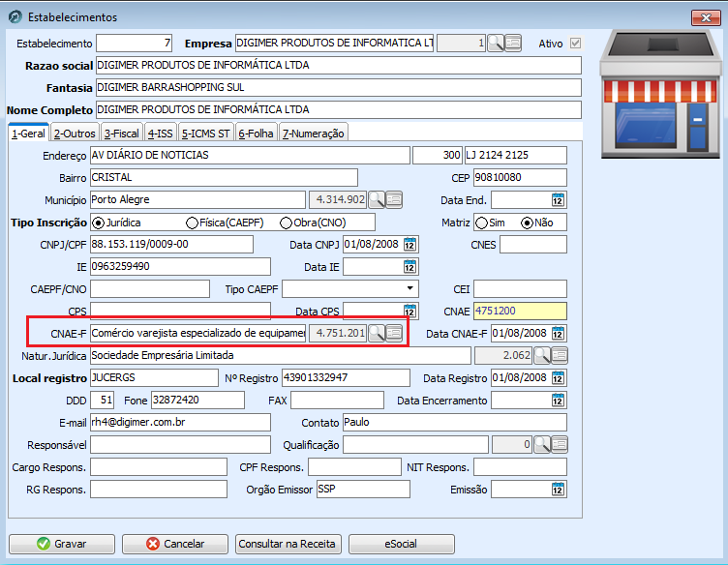Open calendar for Data IE
Screen dimensions: 728x565
tap(409, 267)
